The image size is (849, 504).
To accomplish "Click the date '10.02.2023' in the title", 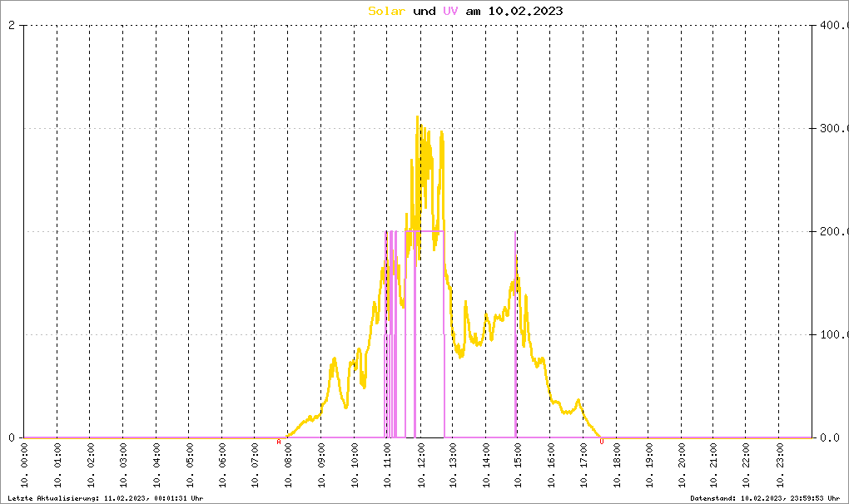I will (525, 11).
